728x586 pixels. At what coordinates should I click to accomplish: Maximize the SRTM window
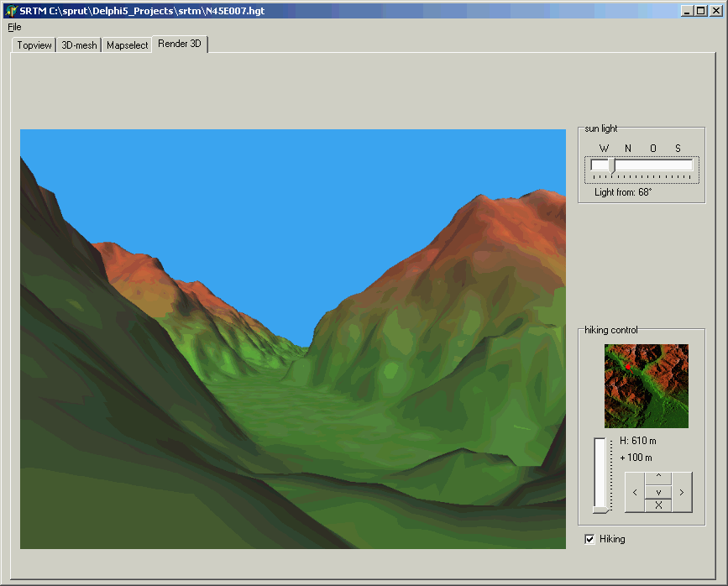[x=701, y=11]
